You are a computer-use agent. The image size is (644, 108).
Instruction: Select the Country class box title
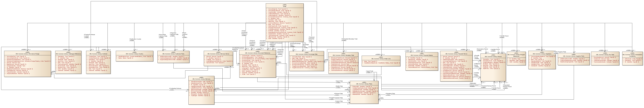(x=134, y=54)
